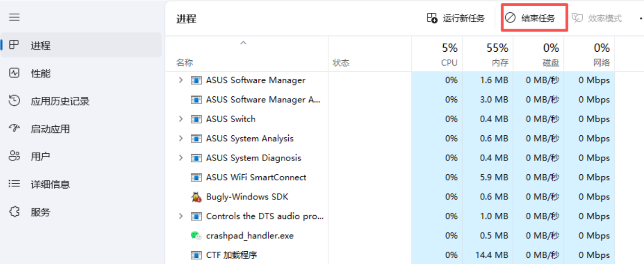The height and width of the screenshot is (264, 644).
Task: Expand the ASUS Switch process group
Action: pyautogui.click(x=181, y=119)
